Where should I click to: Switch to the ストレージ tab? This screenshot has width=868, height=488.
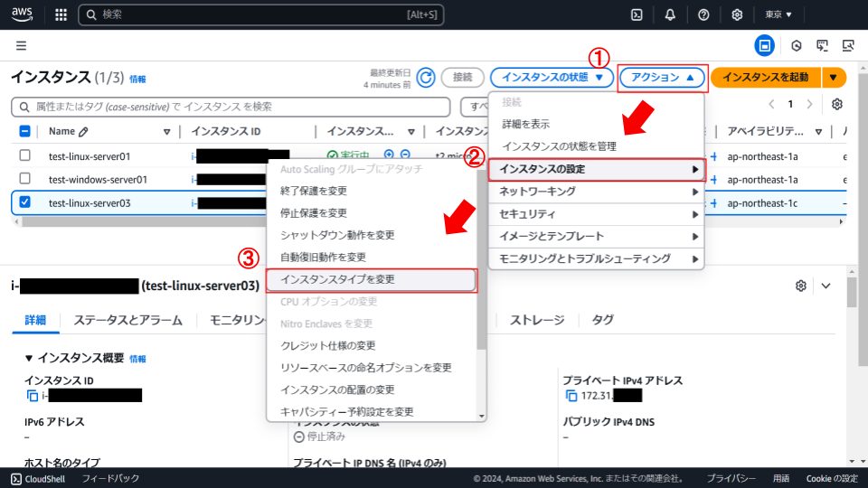pos(537,320)
